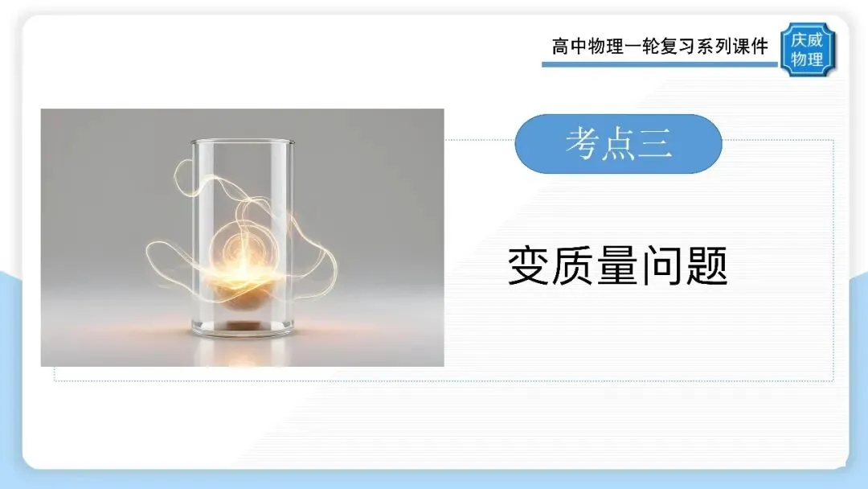This screenshot has height=489, width=868.
Task: Click the top rim of the glass cylinder
Action: [x=243, y=143]
